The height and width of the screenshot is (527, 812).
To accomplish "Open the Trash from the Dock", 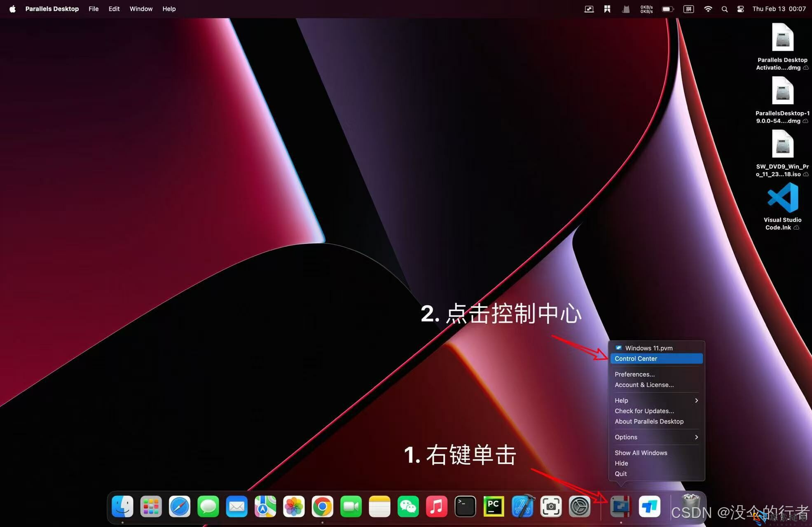I will tap(691, 506).
